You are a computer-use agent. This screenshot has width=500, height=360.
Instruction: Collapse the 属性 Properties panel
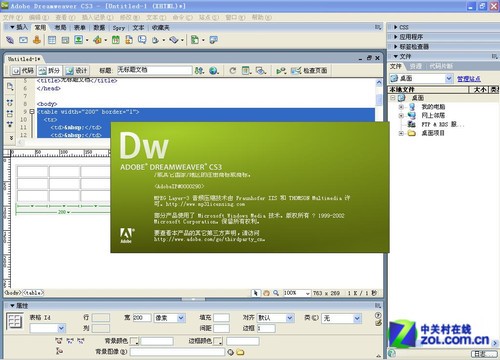pos(12,305)
